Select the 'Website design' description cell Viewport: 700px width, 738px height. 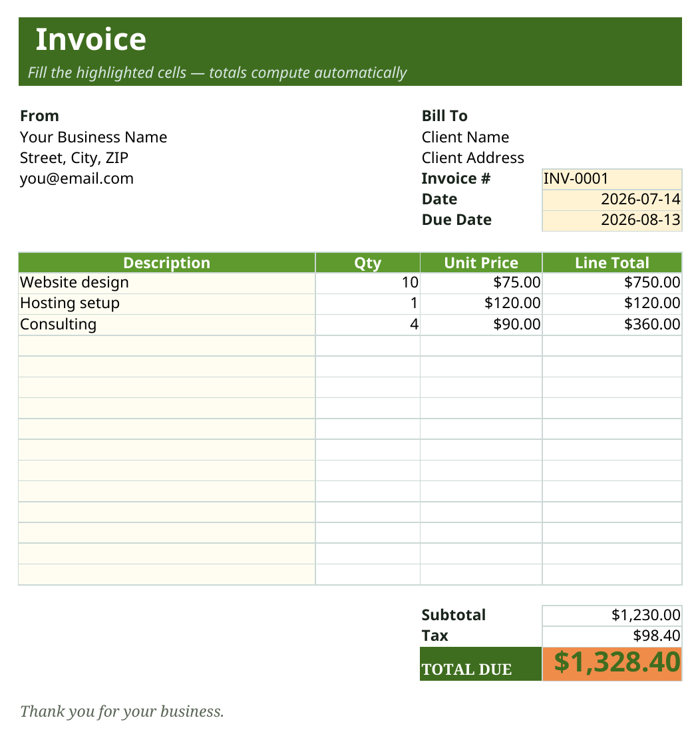(x=166, y=283)
